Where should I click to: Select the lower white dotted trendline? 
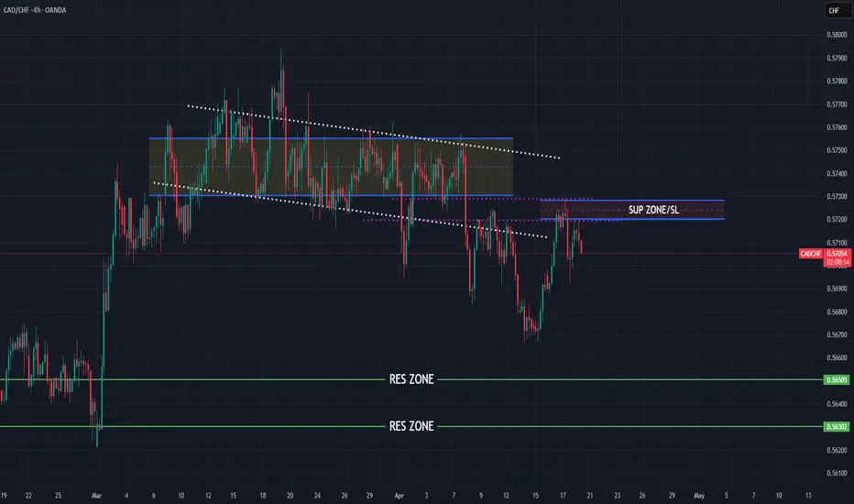(350, 211)
